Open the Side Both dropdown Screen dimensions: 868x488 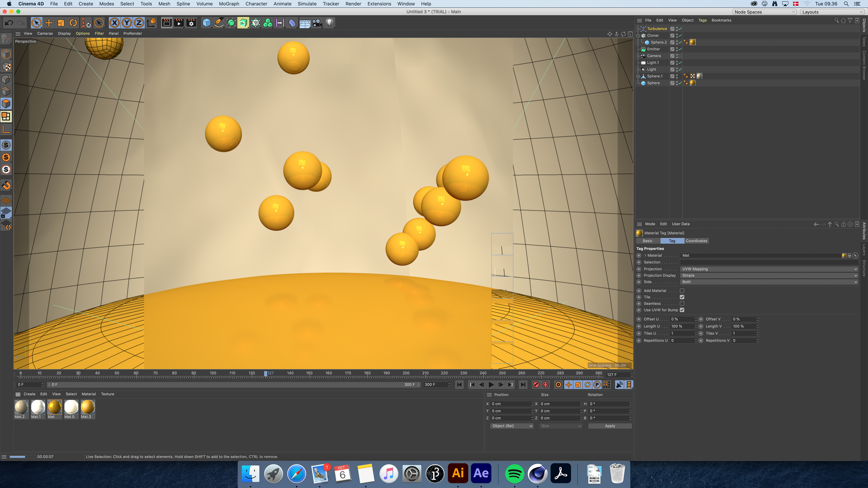tap(769, 282)
